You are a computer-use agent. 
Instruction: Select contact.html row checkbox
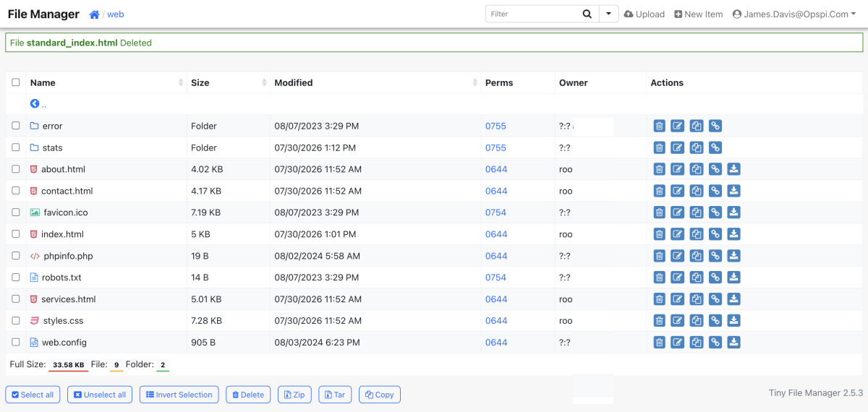pos(16,191)
